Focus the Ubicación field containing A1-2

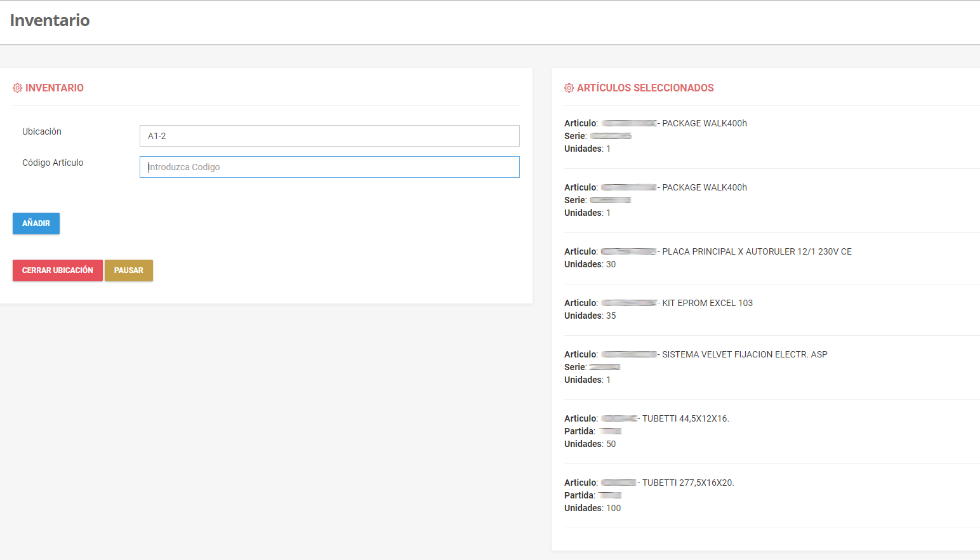pos(329,136)
